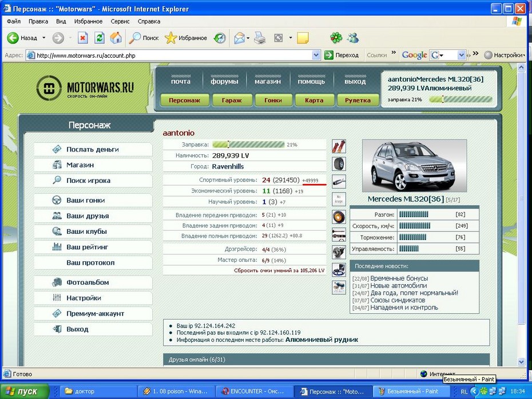Click Сбросить очки умений link
532x399 pixels.
279,270
